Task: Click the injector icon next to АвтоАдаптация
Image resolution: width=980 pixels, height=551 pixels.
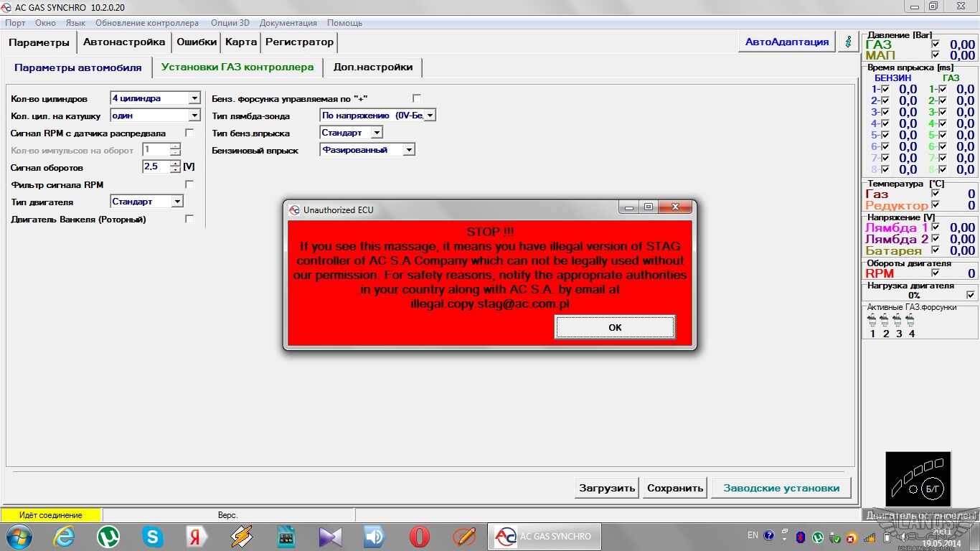Action: click(849, 42)
